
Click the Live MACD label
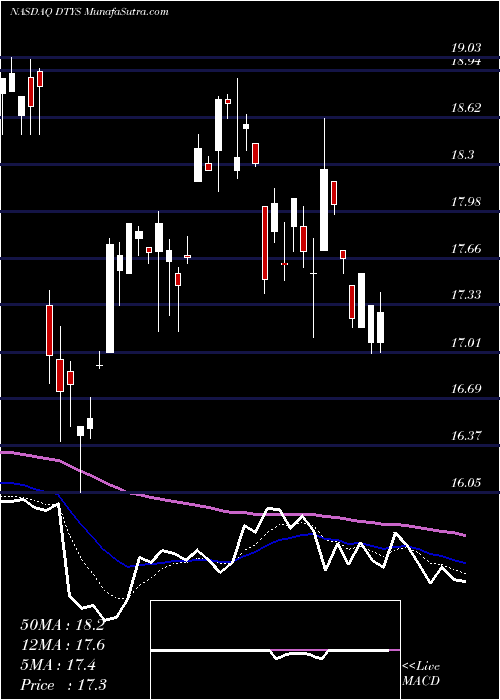point(421,673)
